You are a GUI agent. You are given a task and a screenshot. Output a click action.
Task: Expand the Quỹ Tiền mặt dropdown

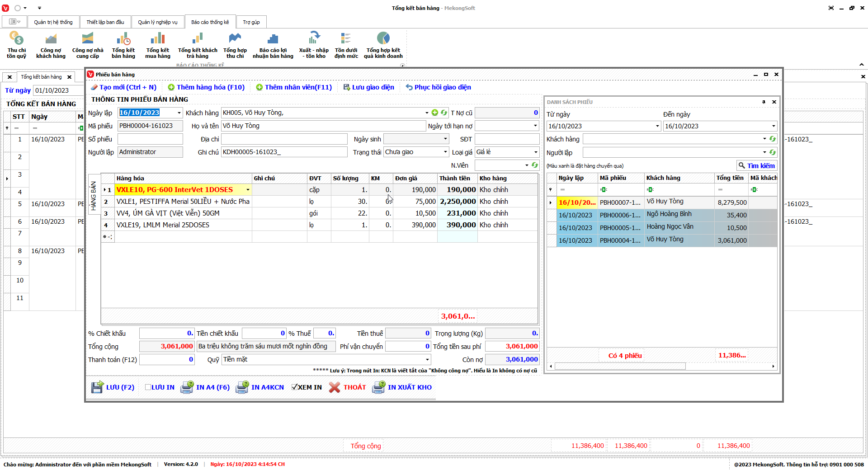pyautogui.click(x=427, y=360)
